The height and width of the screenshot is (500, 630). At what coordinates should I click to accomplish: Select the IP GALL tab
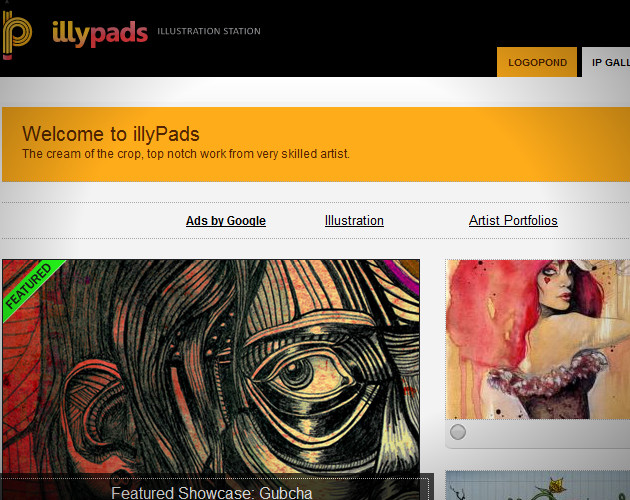(606, 62)
